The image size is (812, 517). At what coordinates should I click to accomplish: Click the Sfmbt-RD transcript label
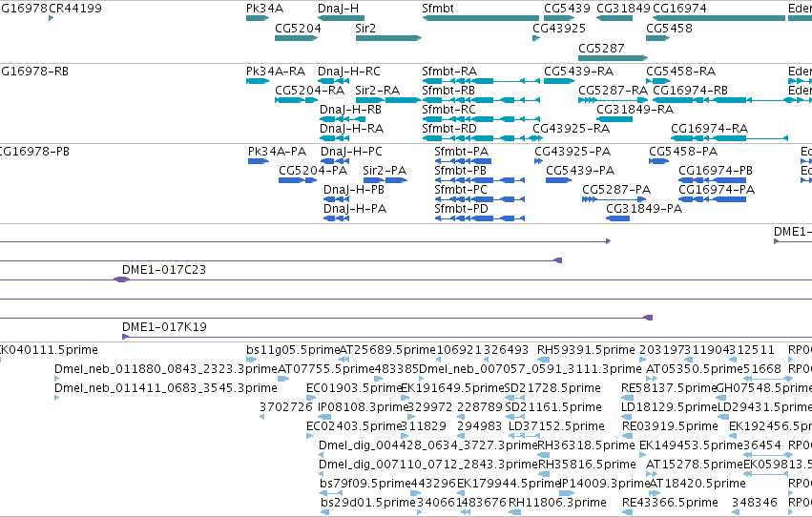tap(449, 129)
